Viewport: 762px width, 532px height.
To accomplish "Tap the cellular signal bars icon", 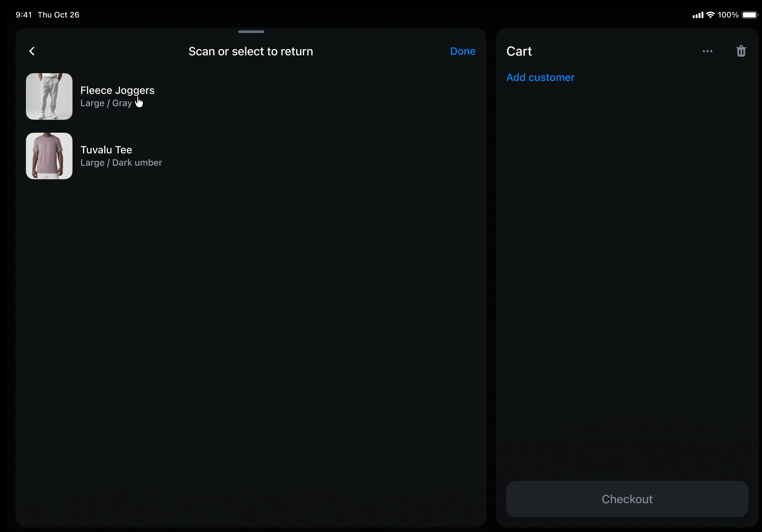I will tap(698, 15).
